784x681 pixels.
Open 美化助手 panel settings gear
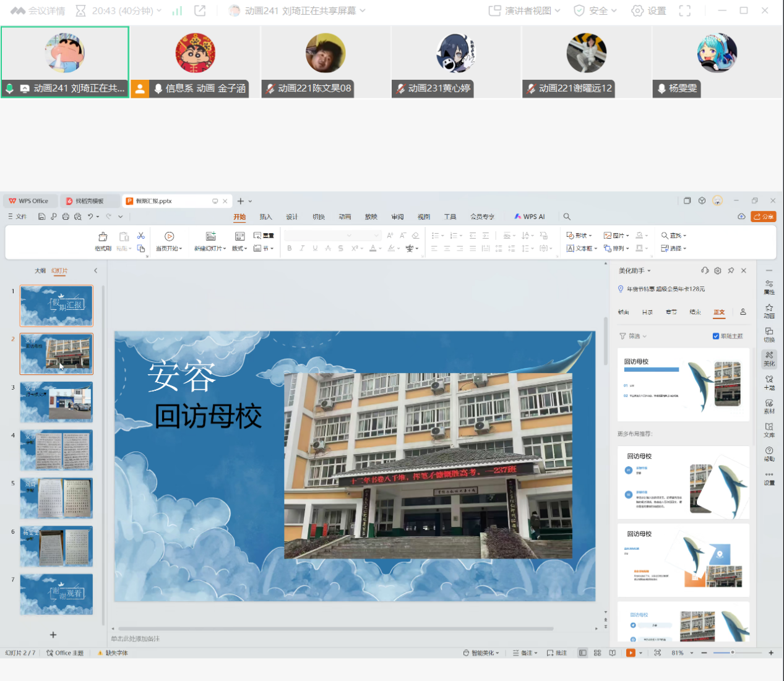[718, 270]
